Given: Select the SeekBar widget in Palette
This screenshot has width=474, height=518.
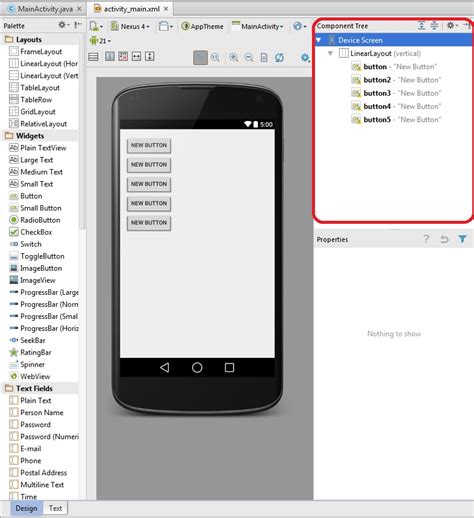Looking at the screenshot, I should (x=27, y=340).
